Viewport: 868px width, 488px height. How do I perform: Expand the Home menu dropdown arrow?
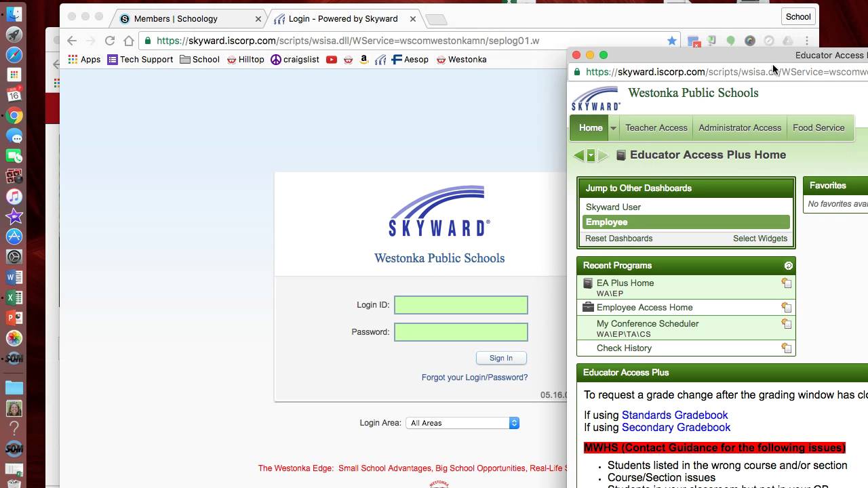pyautogui.click(x=613, y=128)
